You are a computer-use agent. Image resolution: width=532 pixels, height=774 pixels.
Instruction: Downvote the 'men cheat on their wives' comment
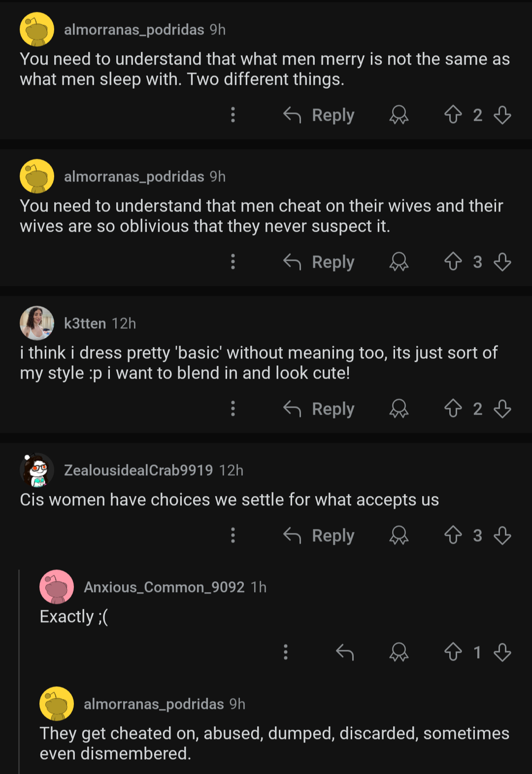click(x=502, y=262)
